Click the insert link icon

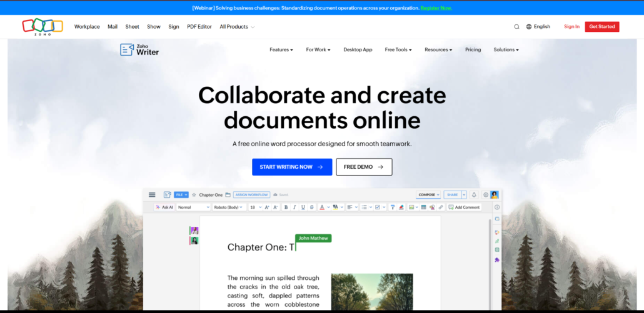[x=441, y=207]
